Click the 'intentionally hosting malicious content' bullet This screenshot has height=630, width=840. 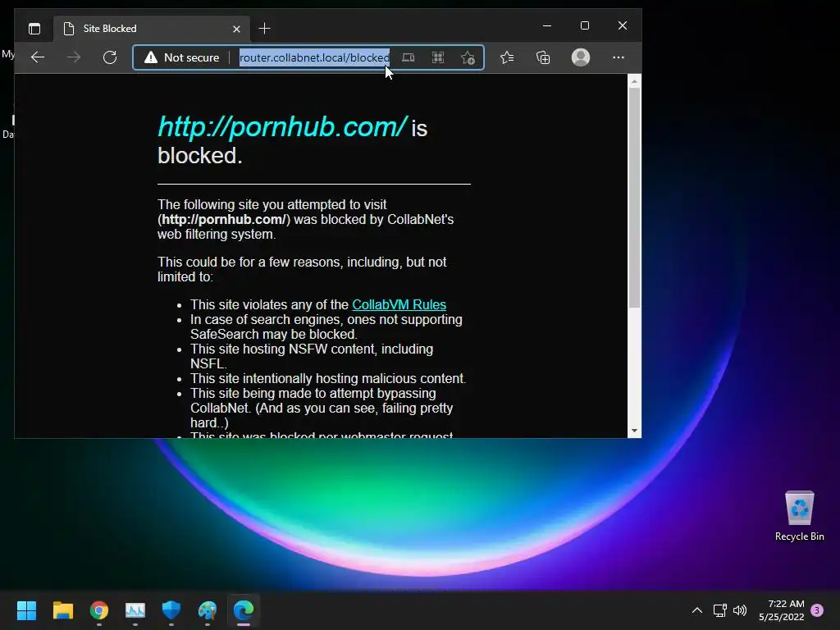coord(328,378)
